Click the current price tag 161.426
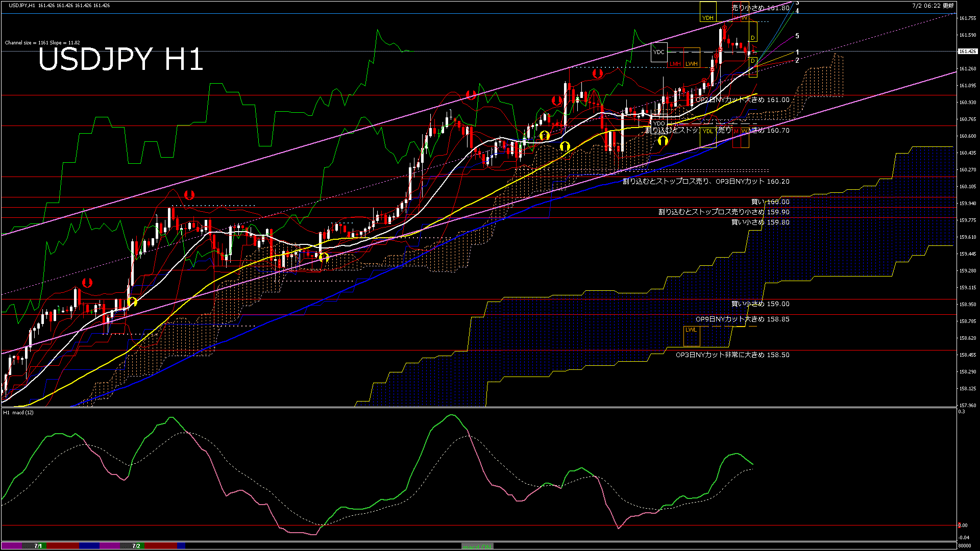The width and height of the screenshot is (980, 551). [967, 52]
